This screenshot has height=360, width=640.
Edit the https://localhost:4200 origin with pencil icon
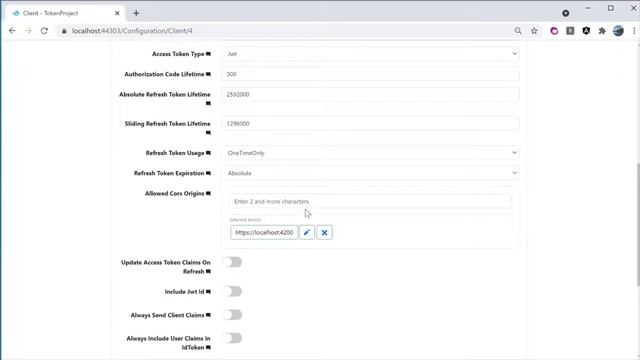tap(307, 232)
